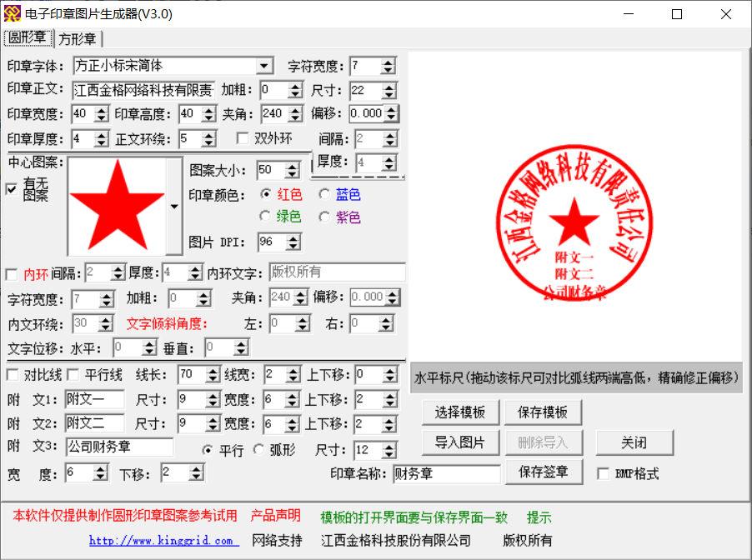This screenshot has width=752, height=560.
Task: Click the 网络支持 label
Action: [x=277, y=540]
